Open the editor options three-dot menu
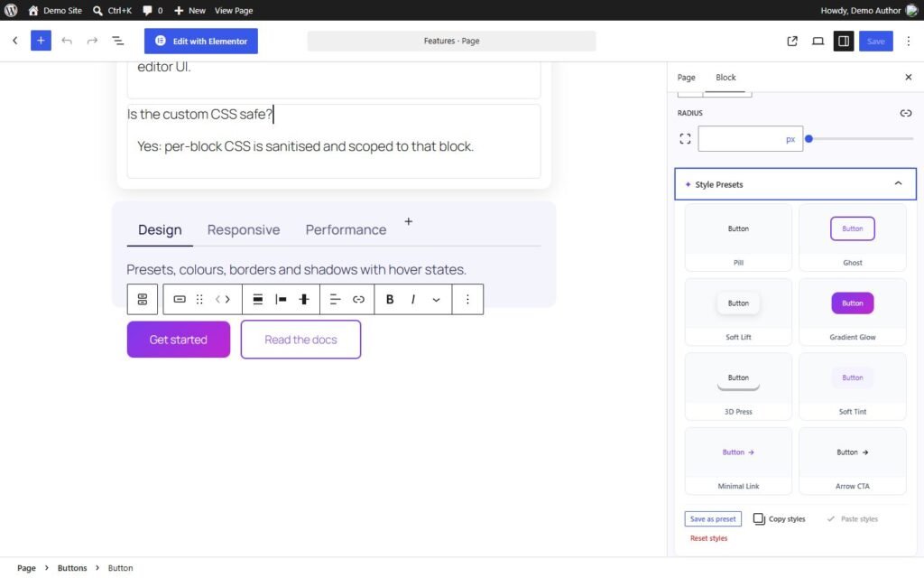Image resolution: width=924 pixels, height=578 pixels. (x=908, y=41)
